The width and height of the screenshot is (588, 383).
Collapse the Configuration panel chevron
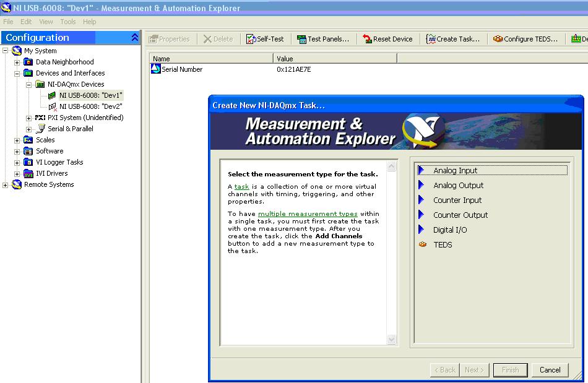point(135,38)
